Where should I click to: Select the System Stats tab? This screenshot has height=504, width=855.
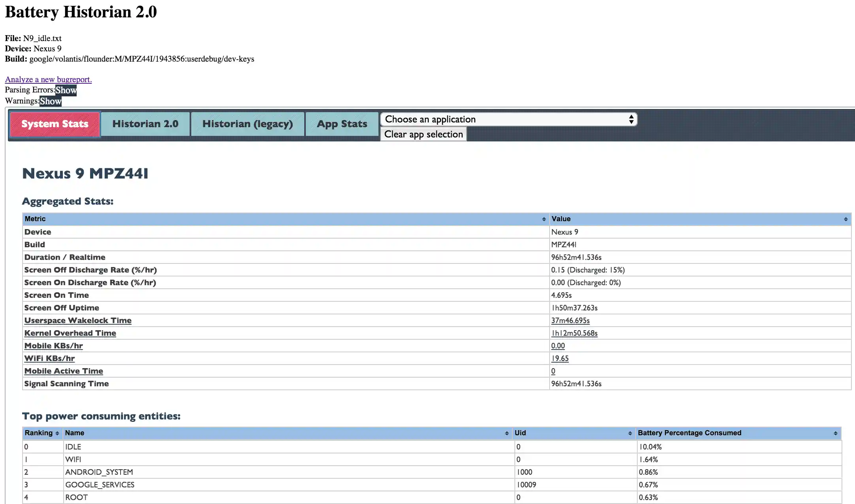click(55, 124)
